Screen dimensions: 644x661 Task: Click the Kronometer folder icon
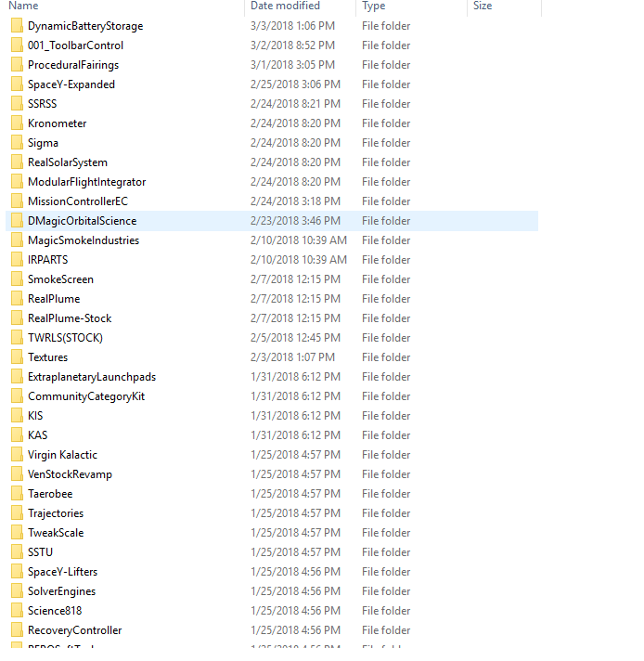click(x=17, y=123)
